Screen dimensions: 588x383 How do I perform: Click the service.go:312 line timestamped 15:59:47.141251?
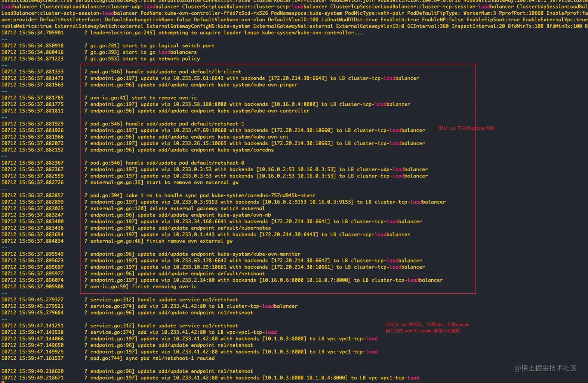[x=120, y=326]
